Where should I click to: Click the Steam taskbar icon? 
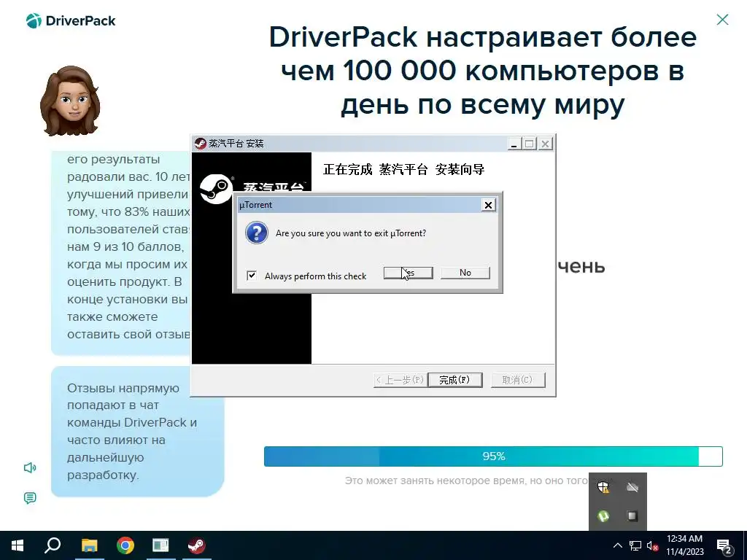click(x=196, y=545)
